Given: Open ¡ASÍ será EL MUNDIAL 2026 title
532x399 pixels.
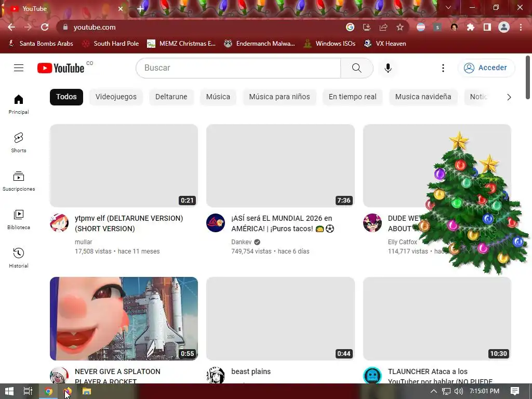Looking at the screenshot, I should click(283, 223).
